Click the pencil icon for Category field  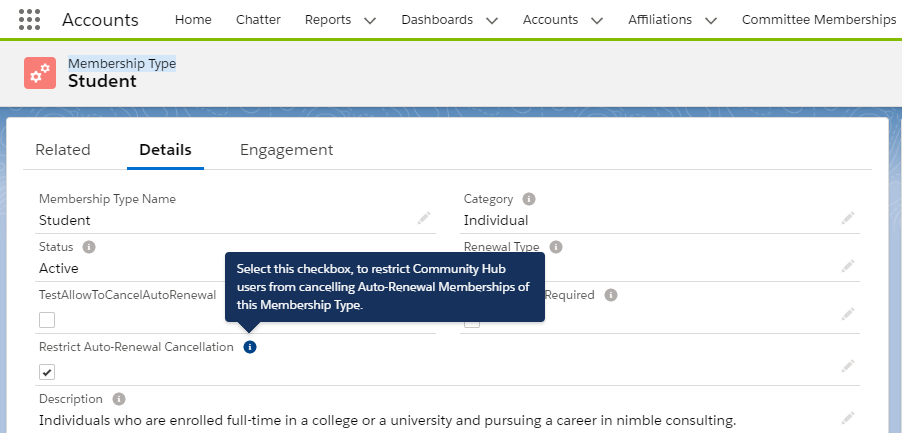pos(848,218)
